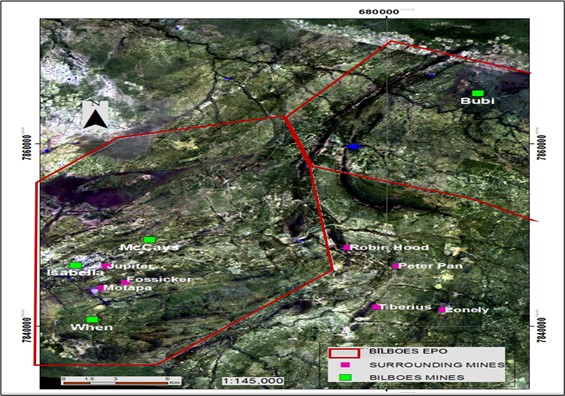The image size is (565, 396).
Task: Click the 'When' label
Action: [x=92, y=328]
